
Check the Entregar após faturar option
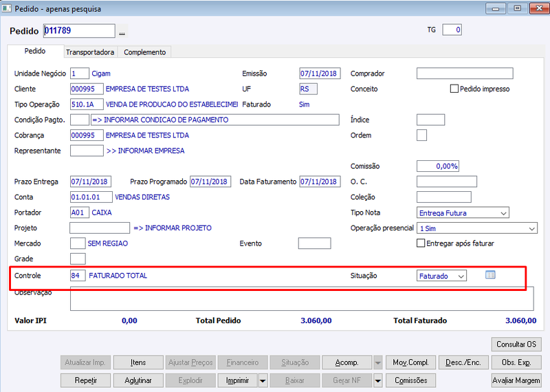click(421, 243)
